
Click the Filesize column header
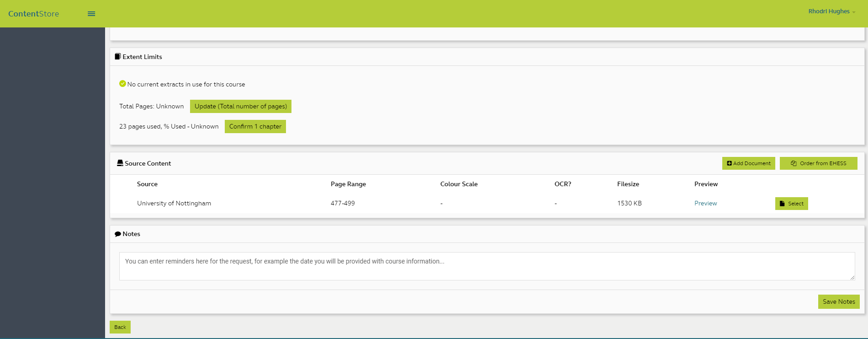pos(628,184)
